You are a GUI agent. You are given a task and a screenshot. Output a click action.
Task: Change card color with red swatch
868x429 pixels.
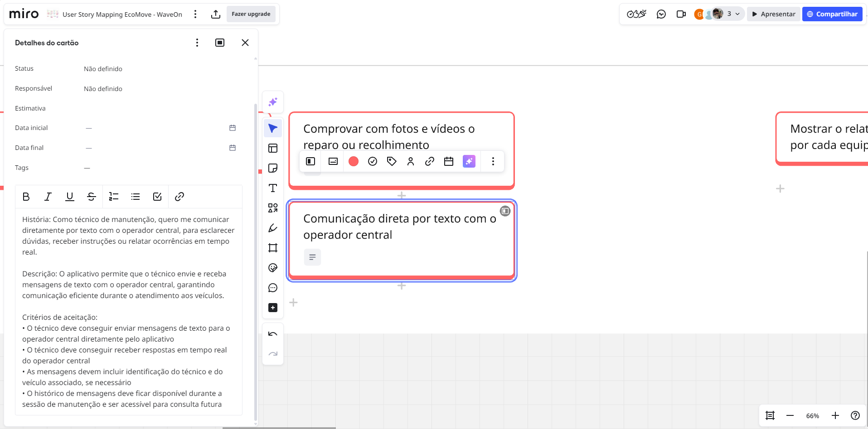point(354,161)
